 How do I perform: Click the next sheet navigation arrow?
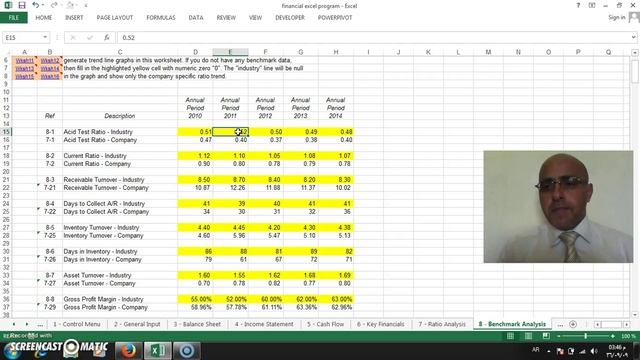coord(27,324)
